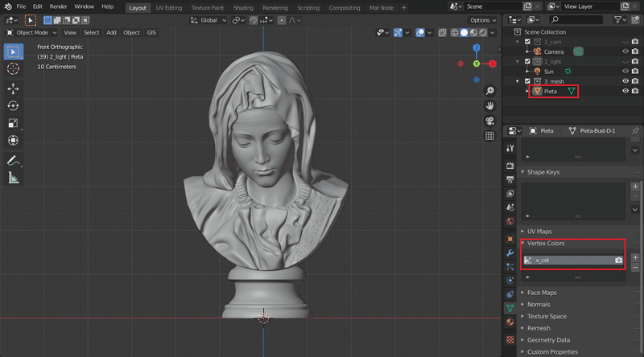Hide the 3_mesh collection with eye icon
Viewport: 644px width, 357px height.
click(625, 81)
